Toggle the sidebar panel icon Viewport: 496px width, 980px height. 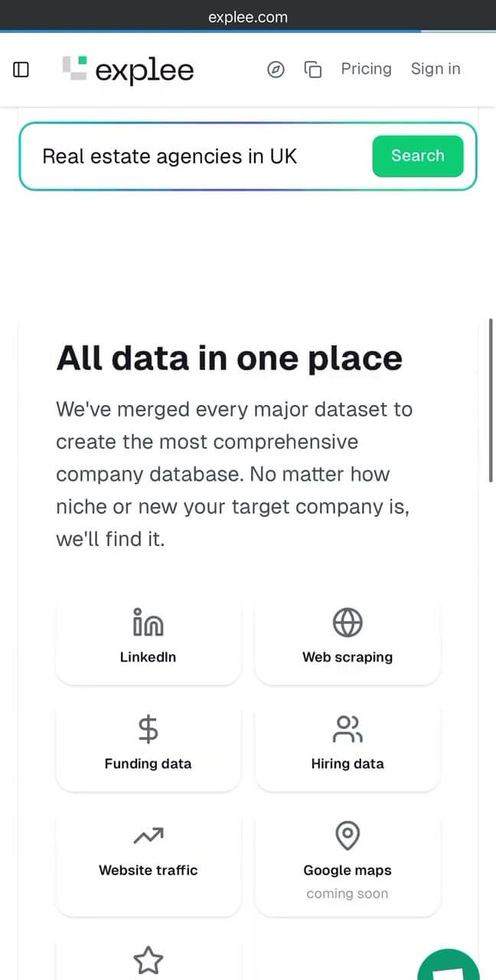[x=21, y=70]
